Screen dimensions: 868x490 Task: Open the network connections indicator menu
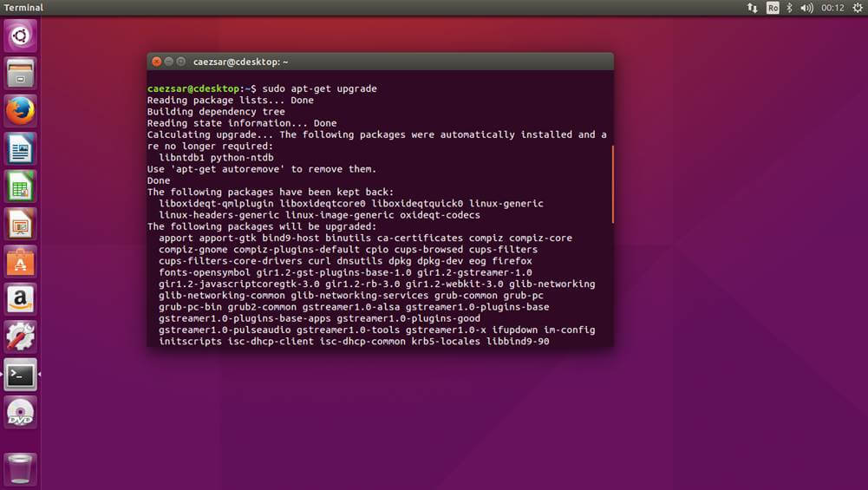point(752,8)
